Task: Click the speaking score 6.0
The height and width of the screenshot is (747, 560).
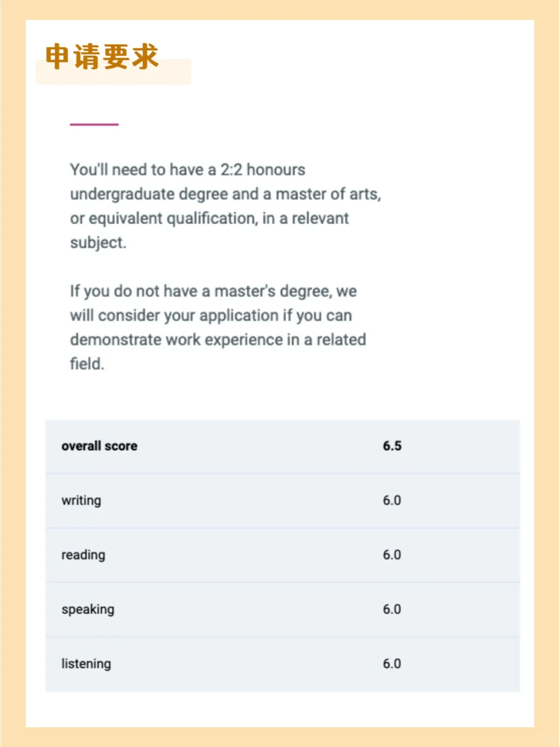Action: coord(392,610)
